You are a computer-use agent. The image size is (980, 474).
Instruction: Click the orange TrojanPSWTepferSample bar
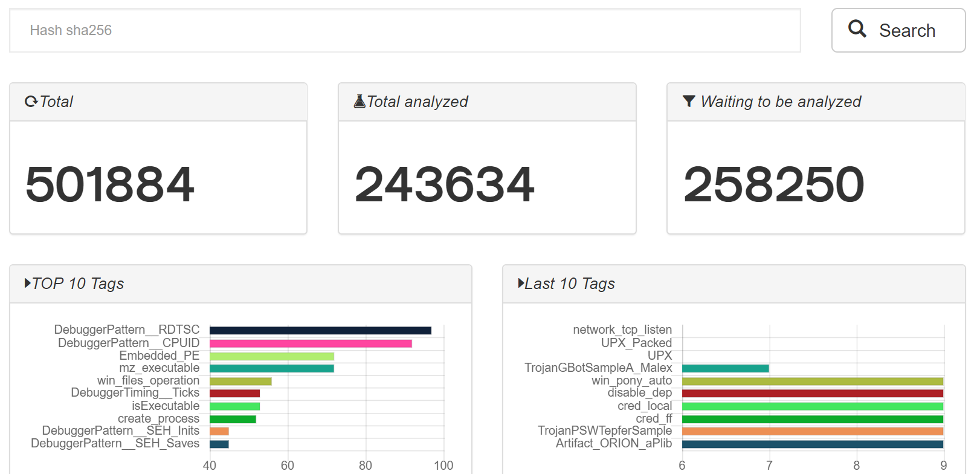[812, 431]
